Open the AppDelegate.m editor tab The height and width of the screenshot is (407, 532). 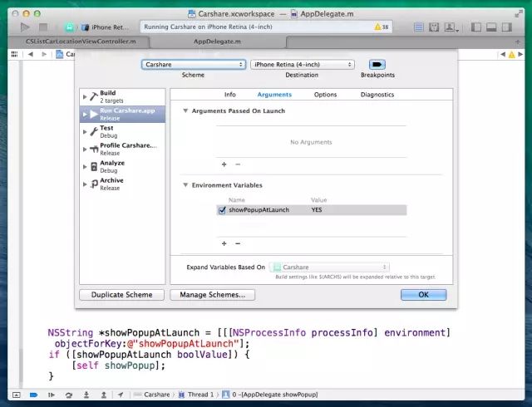(x=217, y=42)
